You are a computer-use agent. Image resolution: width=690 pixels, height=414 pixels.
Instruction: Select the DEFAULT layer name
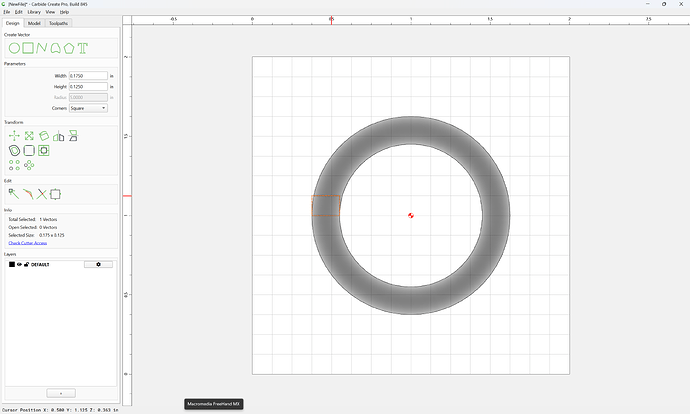[x=40, y=264]
